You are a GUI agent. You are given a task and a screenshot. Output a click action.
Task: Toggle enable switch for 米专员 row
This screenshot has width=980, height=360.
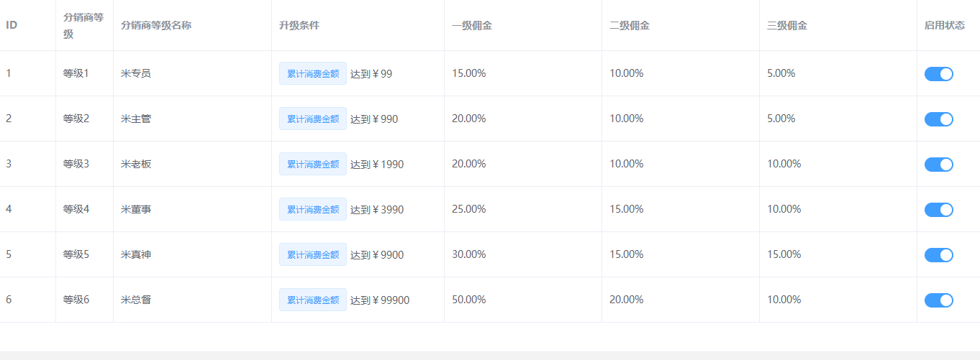click(938, 73)
